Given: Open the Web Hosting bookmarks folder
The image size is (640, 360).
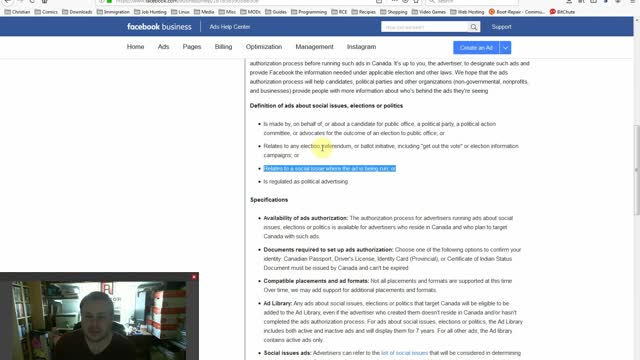Looking at the screenshot, I should (x=467, y=12).
